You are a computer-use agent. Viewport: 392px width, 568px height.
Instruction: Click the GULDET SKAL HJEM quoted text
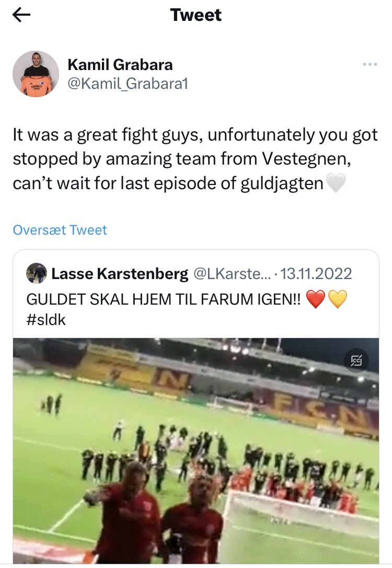pos(163,299)
